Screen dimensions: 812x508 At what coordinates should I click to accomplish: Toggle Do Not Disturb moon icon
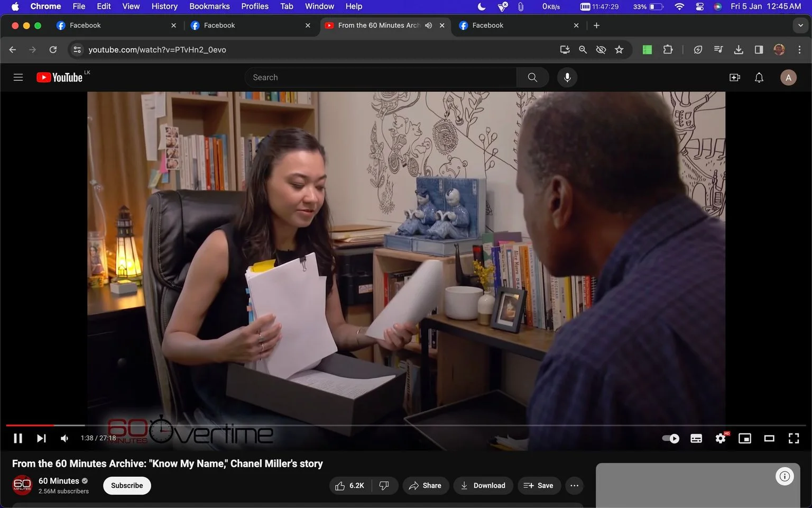pos(481,6)
